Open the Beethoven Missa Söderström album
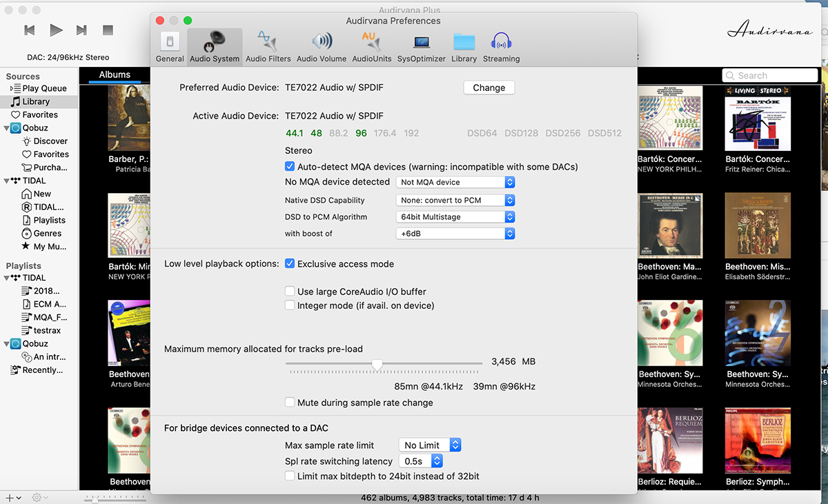This screenshot has height=504, width=828. coord(758,225)
